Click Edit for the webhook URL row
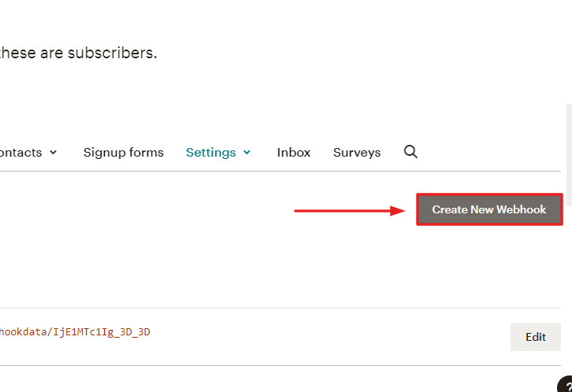 [x=536, y=337]
